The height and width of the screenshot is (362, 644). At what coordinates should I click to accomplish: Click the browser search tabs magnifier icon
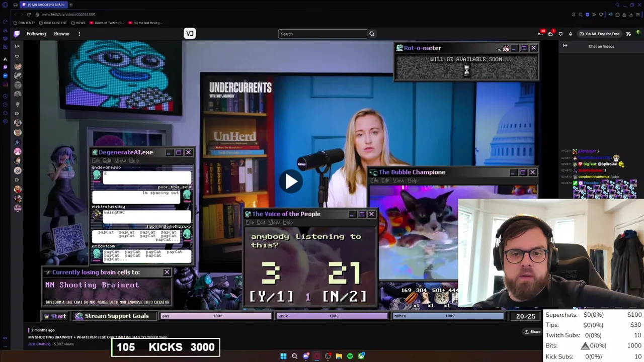click(x=617, y=5)
